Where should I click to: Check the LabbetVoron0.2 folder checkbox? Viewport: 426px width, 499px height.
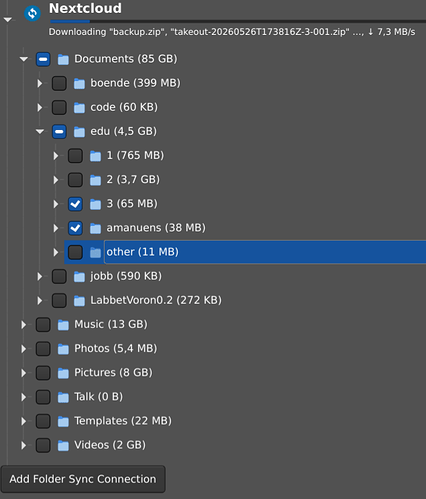(x=59, y=301)
